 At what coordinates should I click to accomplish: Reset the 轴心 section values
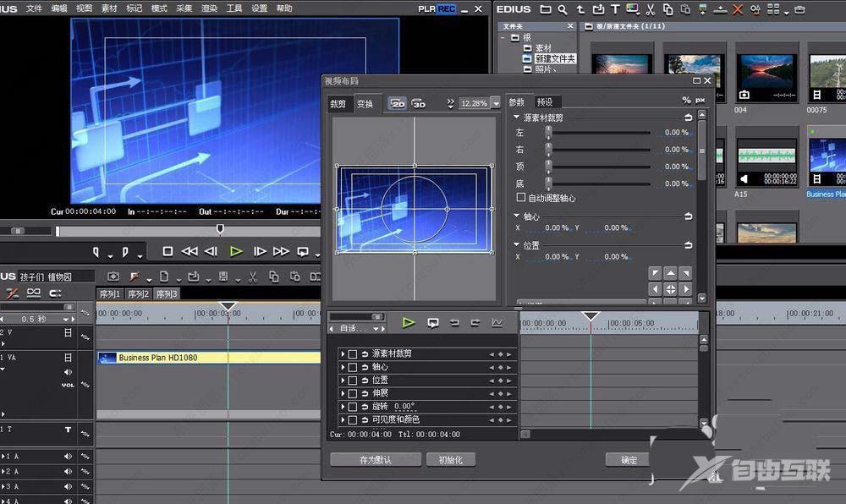click(x=689, y=216)
